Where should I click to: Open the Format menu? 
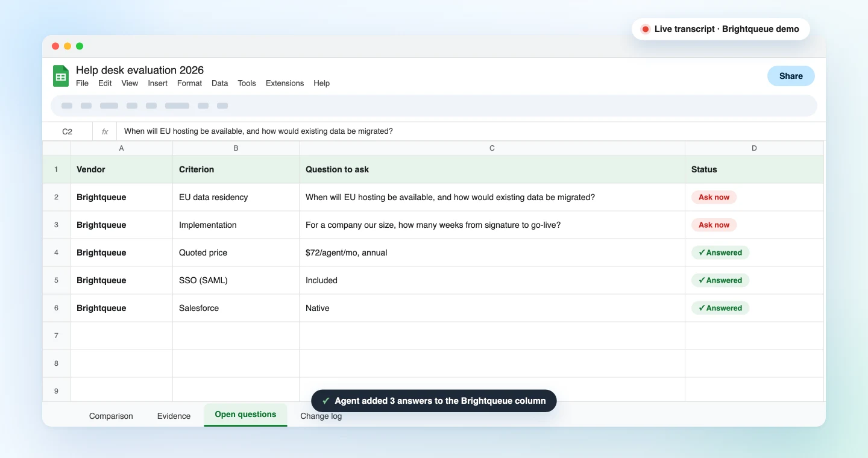189,83
